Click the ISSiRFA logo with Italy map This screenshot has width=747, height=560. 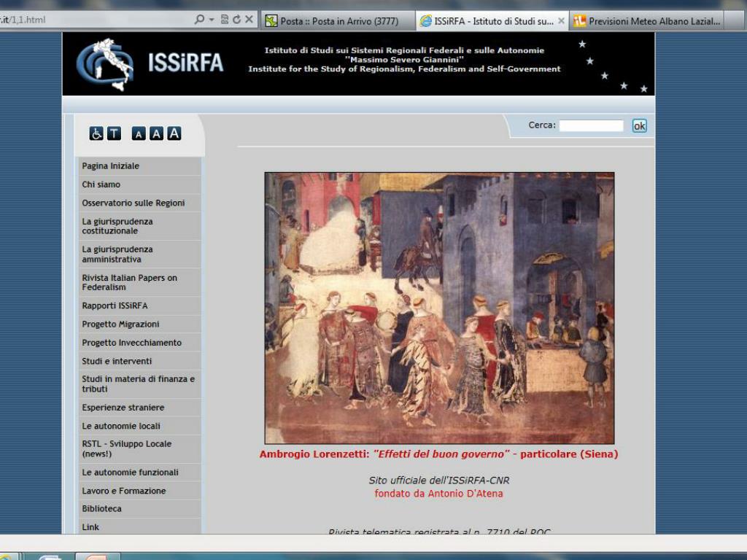(x=105, y=64)
